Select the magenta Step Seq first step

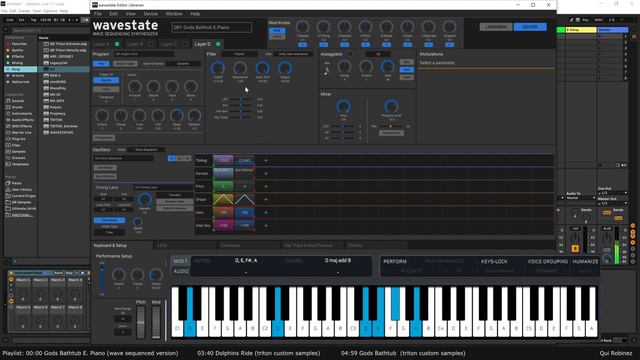[223, 225]
